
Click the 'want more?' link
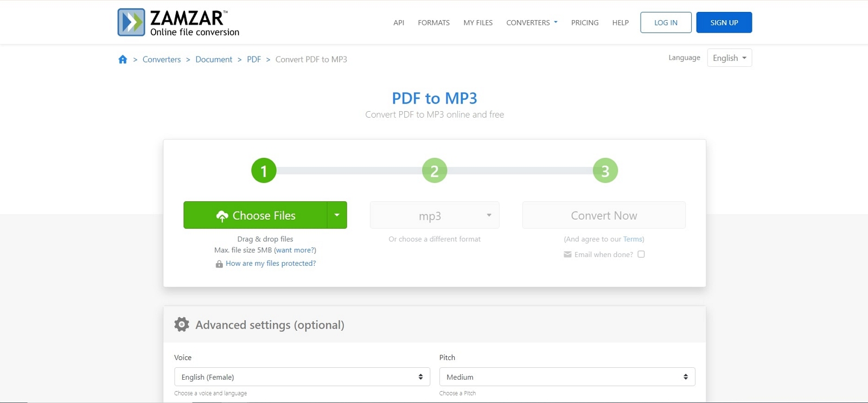(295, 250)
